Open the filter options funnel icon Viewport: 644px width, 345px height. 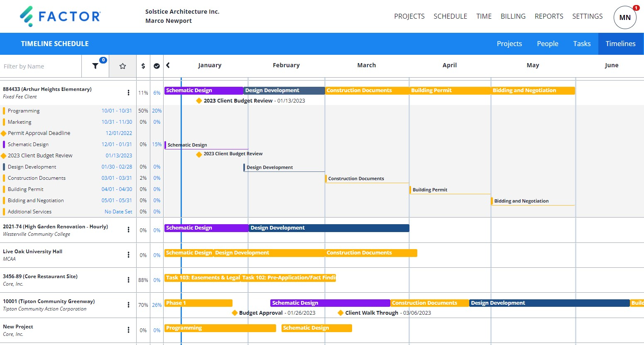click(95, 66)
